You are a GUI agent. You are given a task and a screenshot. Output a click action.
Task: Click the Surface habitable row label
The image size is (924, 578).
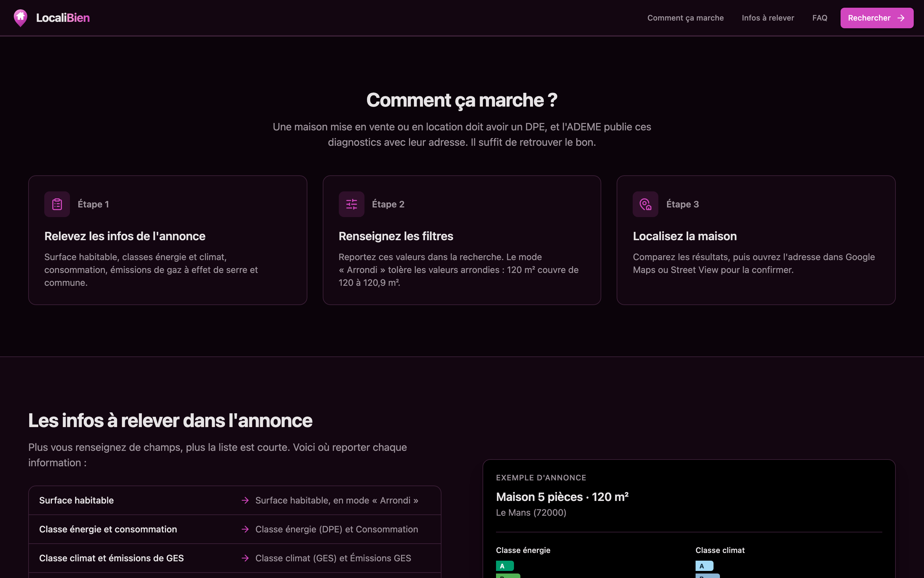tap(76, 500)
